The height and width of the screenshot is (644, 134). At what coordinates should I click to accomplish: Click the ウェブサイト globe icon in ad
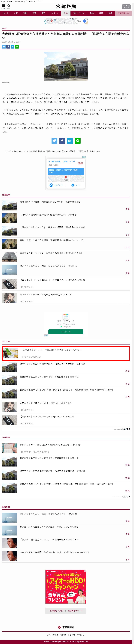(51, 185)
